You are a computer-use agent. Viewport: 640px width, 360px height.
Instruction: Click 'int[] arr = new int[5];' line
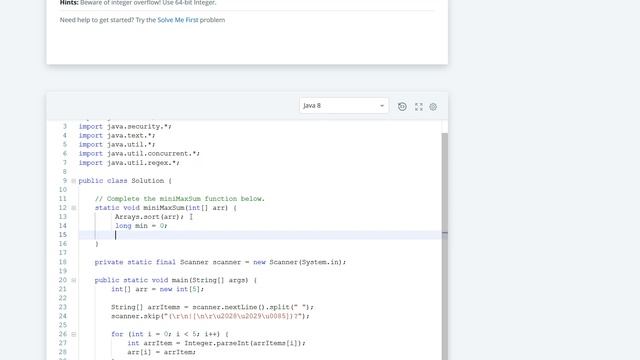pyautogui.click(x=158, y=289)
